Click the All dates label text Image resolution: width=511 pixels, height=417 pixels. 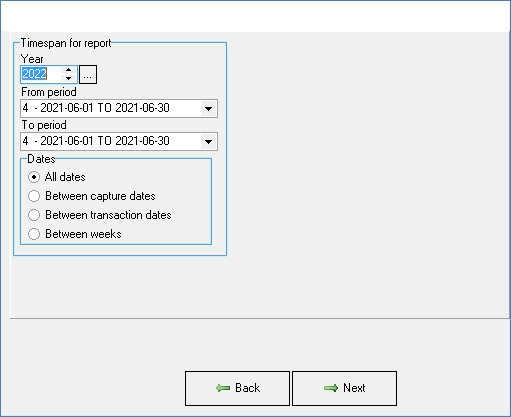click(x=65, y=177)
